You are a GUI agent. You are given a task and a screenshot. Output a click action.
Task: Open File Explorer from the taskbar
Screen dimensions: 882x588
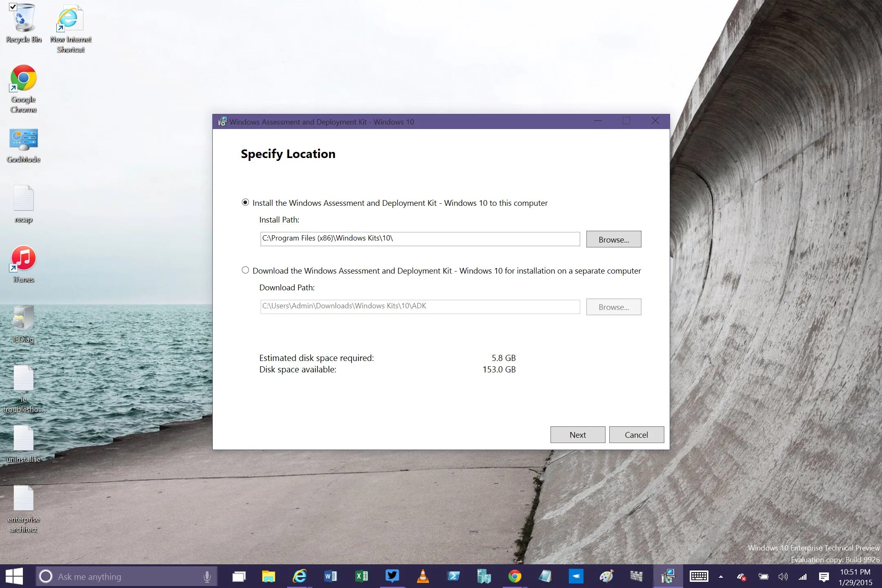269,576
